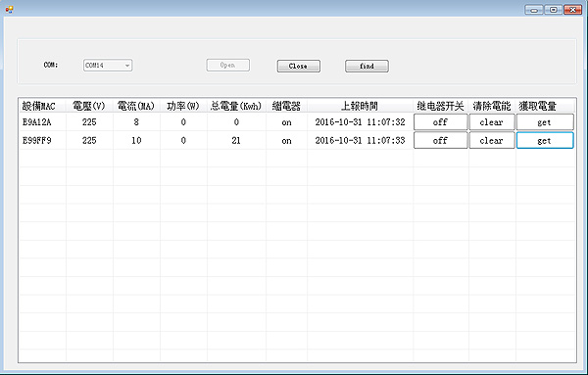The image size is (588, 375).
Task: Select timestamp 2016-10-31 11:07:33 cell
Action: 360,140
